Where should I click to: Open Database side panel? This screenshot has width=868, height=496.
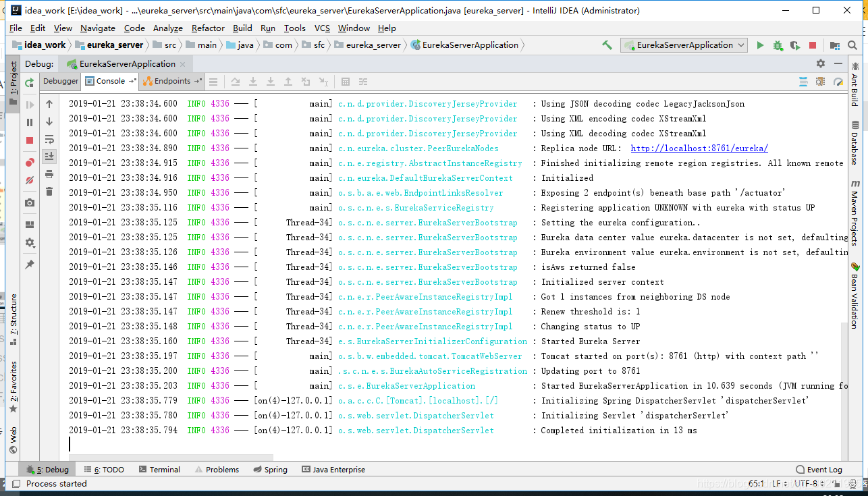855,143
